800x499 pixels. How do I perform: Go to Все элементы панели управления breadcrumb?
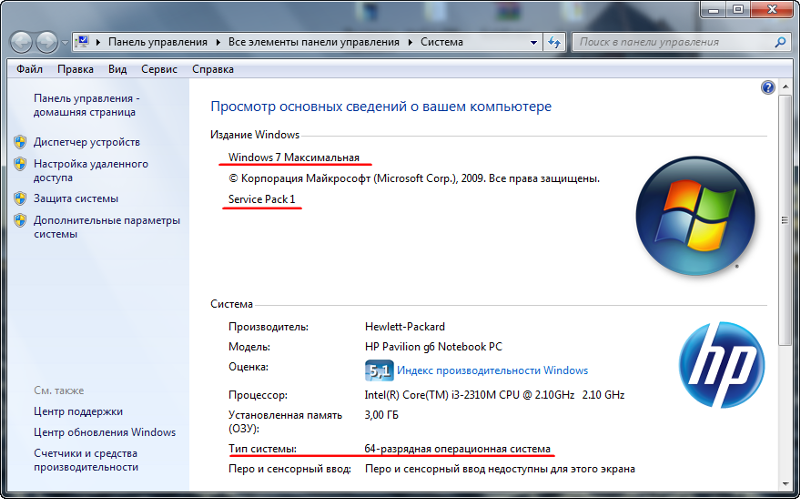314,42
